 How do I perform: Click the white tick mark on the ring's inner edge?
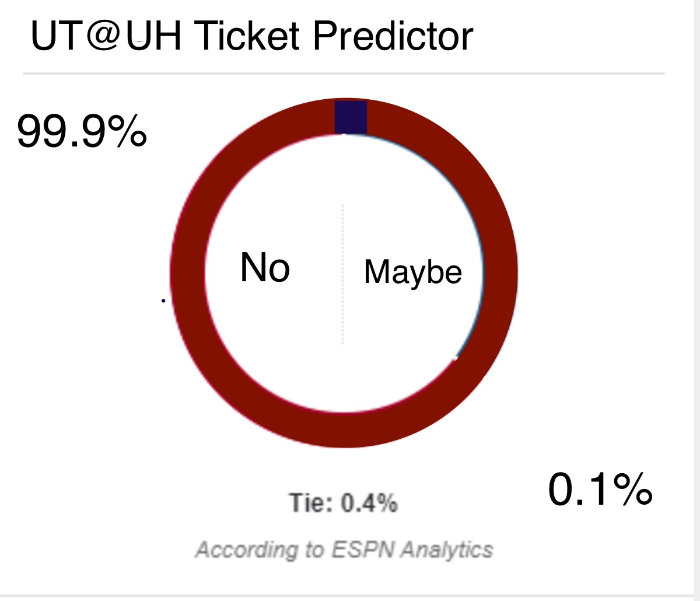click(x=456, y=356)
